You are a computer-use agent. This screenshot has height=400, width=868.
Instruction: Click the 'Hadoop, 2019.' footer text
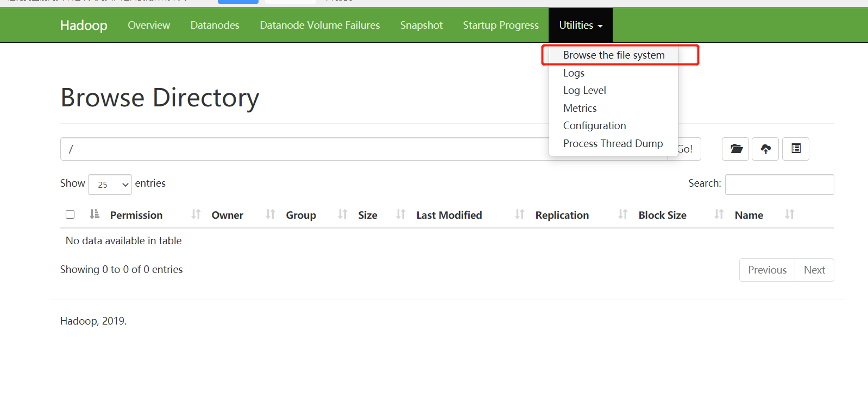click(x=93, y=321)
